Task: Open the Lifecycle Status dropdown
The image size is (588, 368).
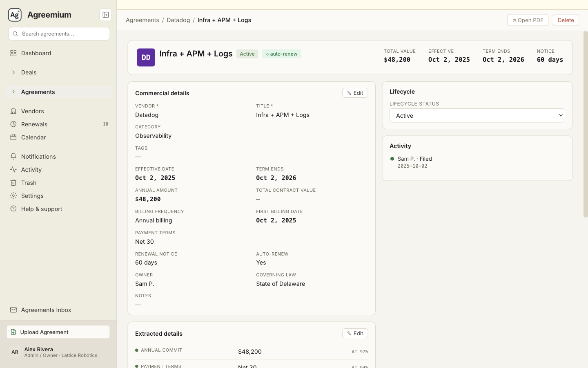Action: [x=477, y=116]
